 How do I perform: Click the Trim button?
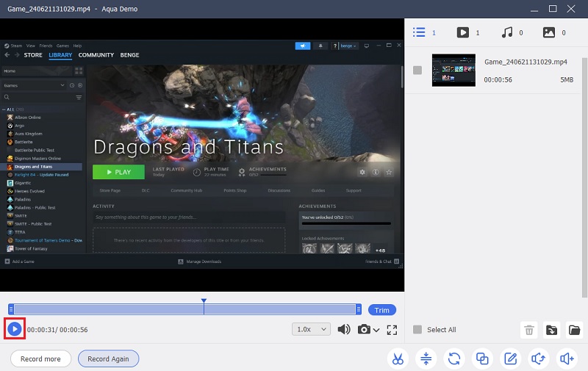[x=381, y=310]
